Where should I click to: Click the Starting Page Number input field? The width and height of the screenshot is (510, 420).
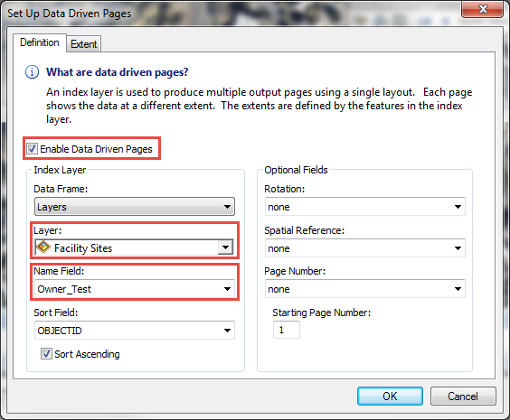287,330
